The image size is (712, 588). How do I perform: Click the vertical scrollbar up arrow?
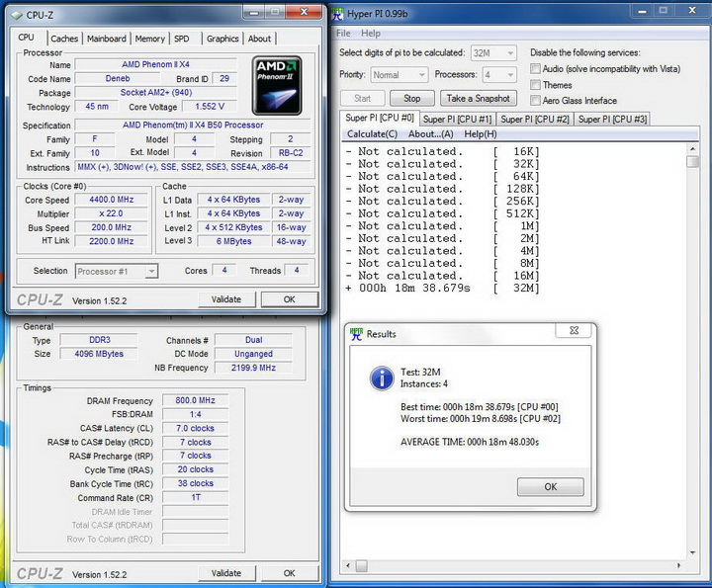[692, 149]
